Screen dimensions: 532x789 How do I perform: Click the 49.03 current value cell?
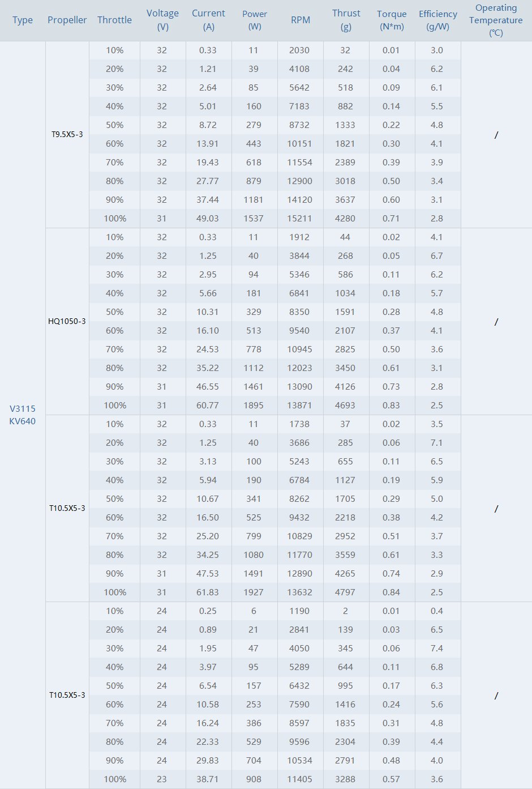click(x=208, y=218)
